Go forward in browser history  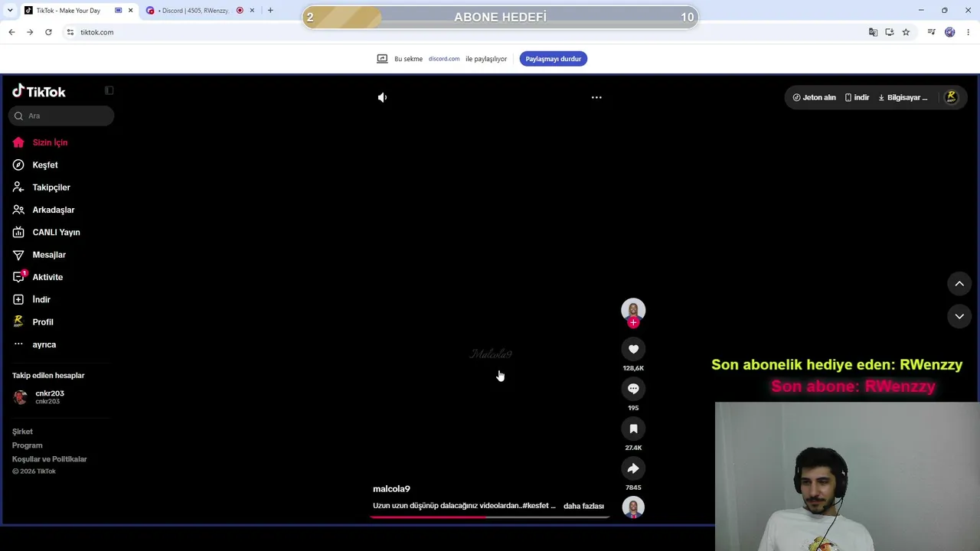(30, 32)
